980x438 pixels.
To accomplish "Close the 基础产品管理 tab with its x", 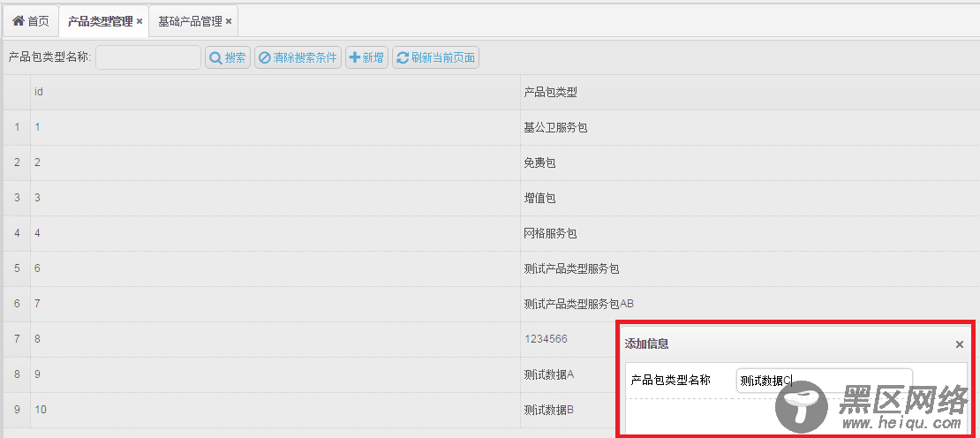I will click(229, 21).
